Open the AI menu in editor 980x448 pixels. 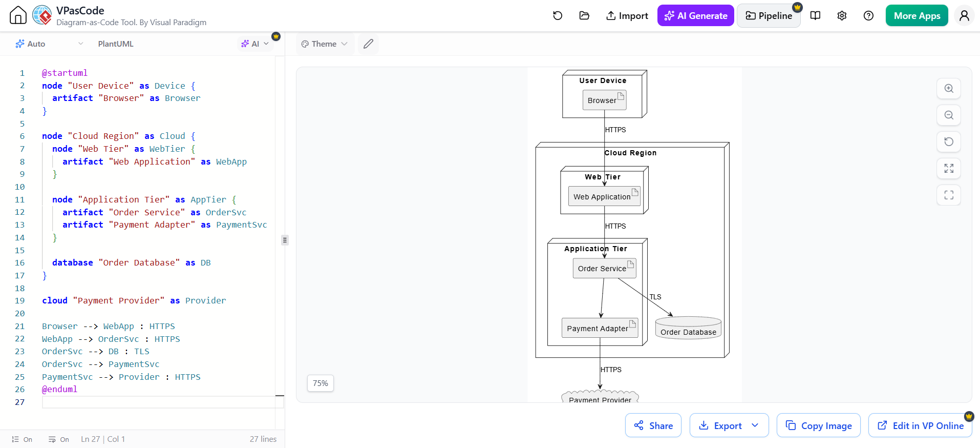point(255,44)
